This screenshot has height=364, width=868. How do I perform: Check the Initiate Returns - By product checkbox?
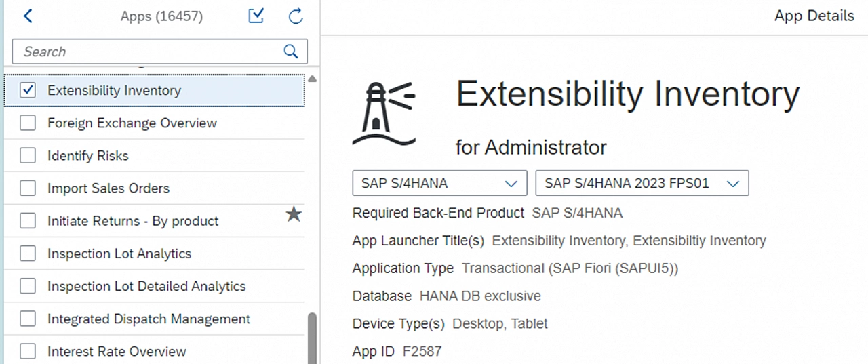[28, 220]
